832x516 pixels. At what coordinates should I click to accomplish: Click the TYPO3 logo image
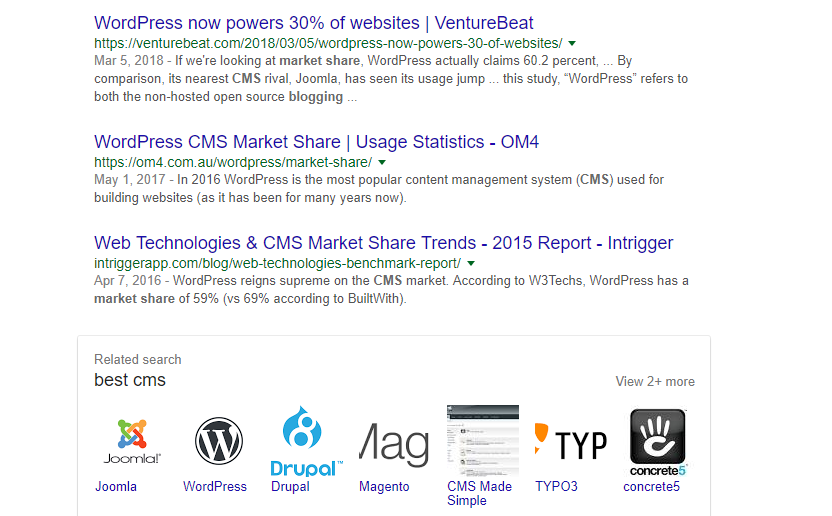point(570,441)
